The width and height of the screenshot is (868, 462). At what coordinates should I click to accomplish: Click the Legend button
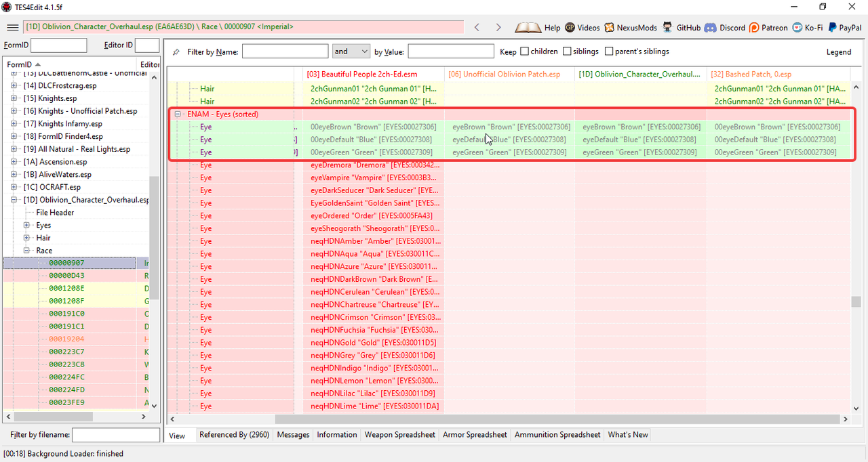coord(838,52)
